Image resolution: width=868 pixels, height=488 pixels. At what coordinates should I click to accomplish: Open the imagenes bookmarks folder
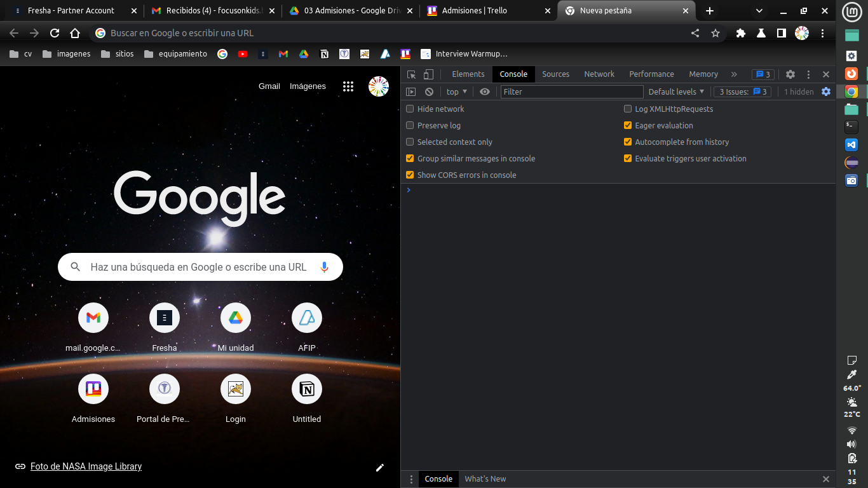67,54
